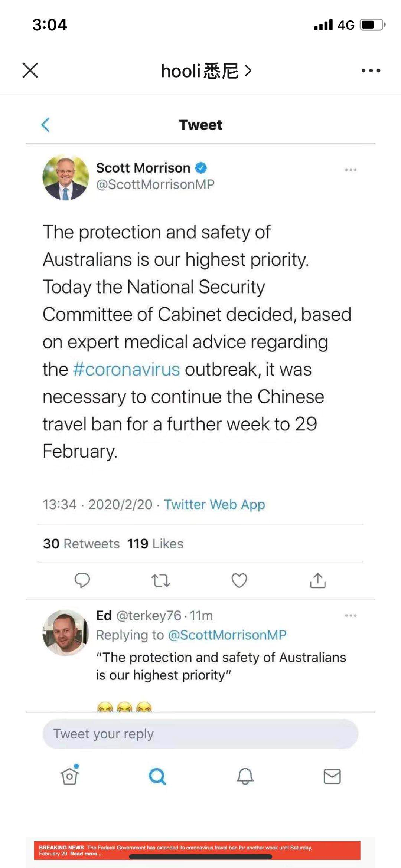Tap the #coronavirus hashtag link
401x868 pixels.
click(x=127, y=370)
